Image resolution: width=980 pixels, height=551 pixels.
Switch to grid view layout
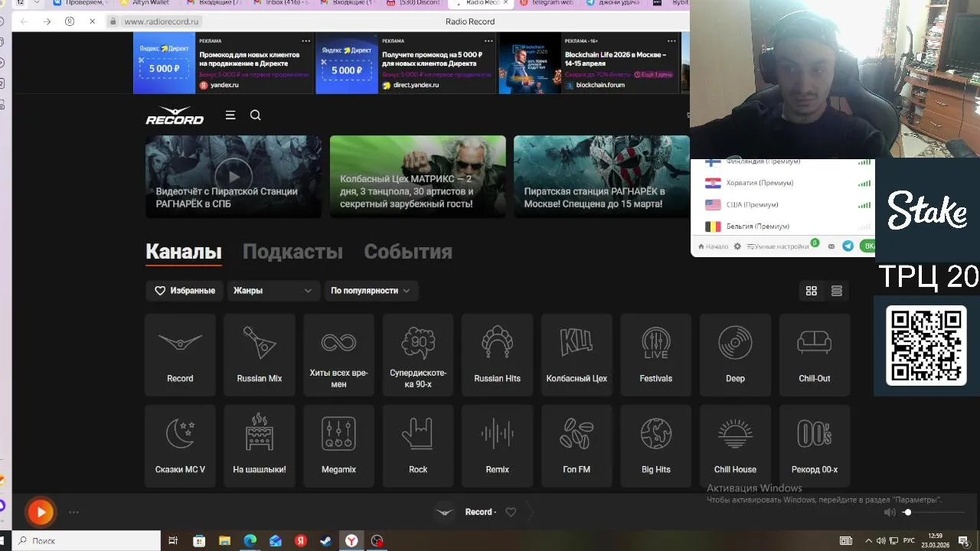point(812,291)
